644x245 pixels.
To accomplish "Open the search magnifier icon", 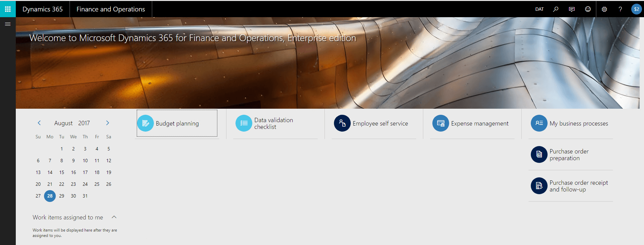I will click(556, 9).
